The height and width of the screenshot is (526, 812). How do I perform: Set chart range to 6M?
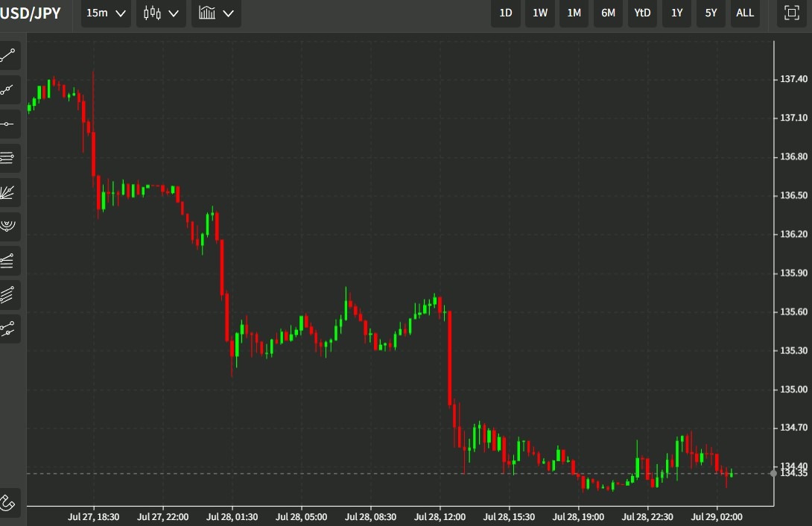click(608, 13)
